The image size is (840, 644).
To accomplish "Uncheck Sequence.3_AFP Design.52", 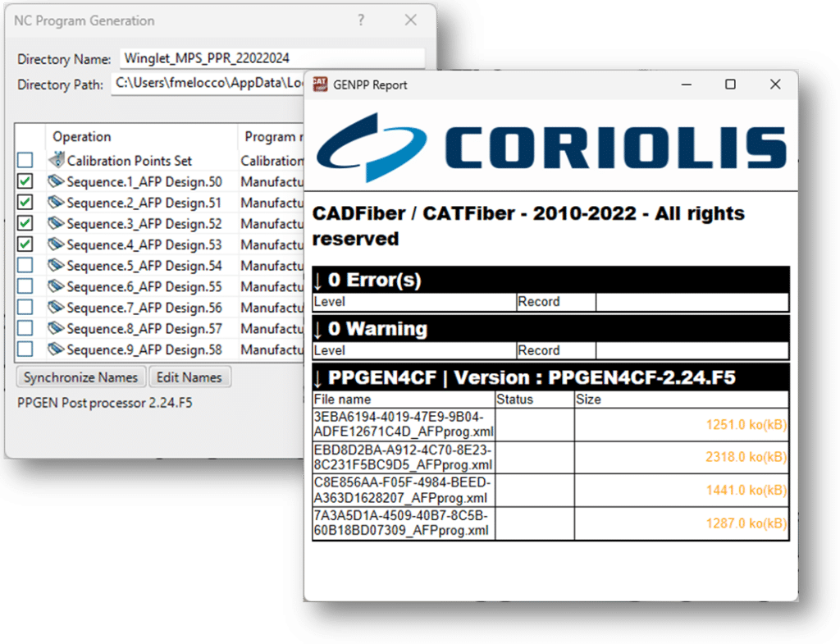I will point(25,223).
